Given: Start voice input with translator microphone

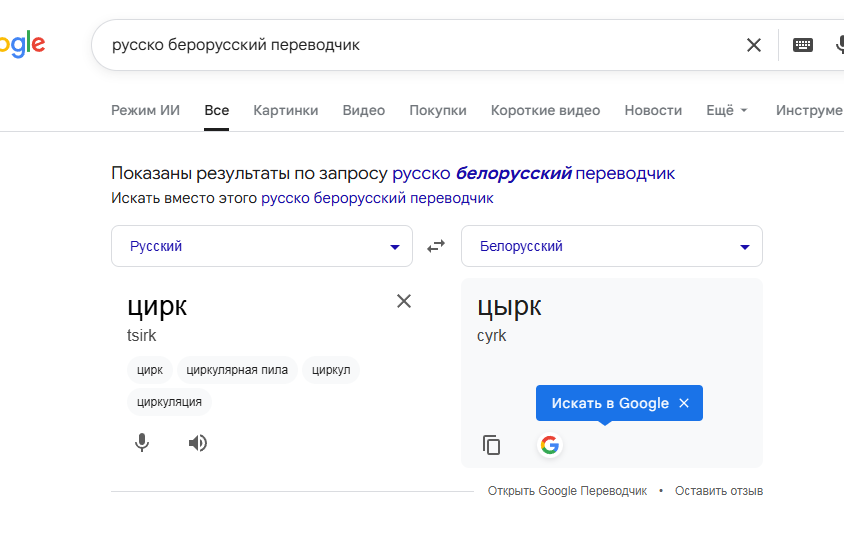Looking at the screenshot, I should point(142,443).
